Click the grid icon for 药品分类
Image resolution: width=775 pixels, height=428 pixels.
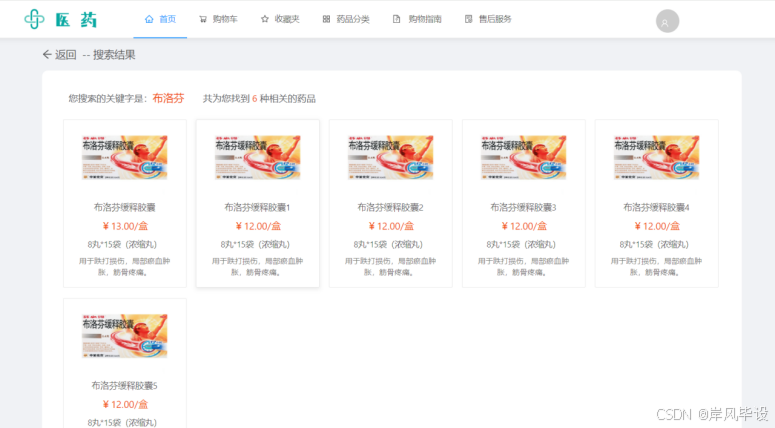326,19
